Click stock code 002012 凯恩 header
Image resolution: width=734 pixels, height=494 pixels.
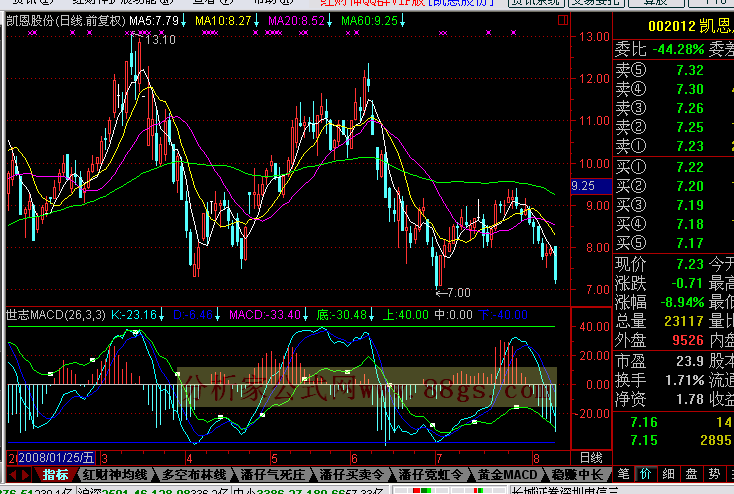pos(690,26)
